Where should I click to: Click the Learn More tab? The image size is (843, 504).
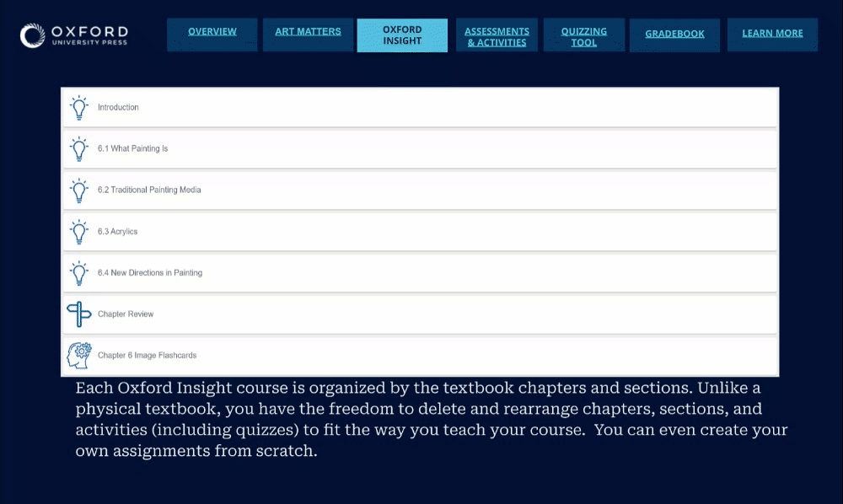coord(772,35)
